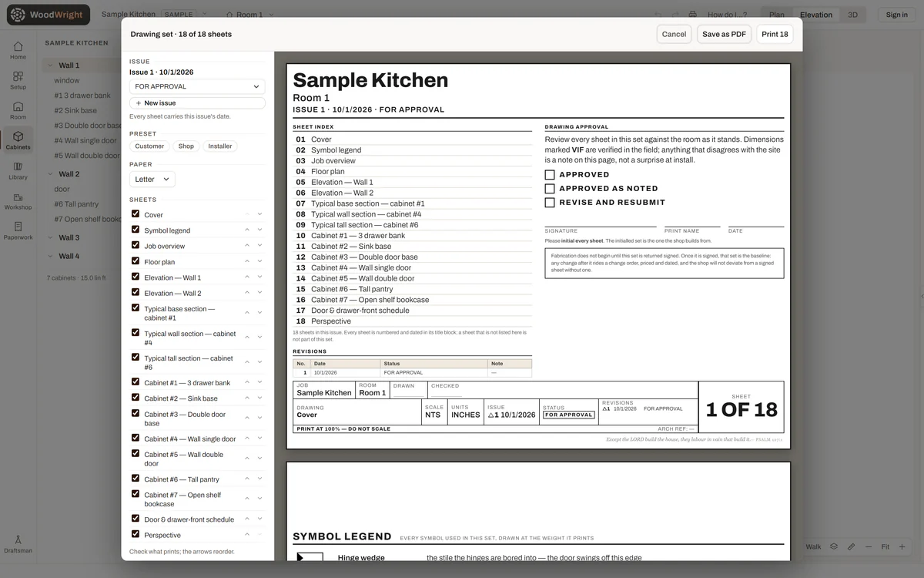Viewport: 924px width, 578px height.
Task: Click the ruler measure icon in bottom toolbar
Action: pyautogui.click(x=851, y=546)
